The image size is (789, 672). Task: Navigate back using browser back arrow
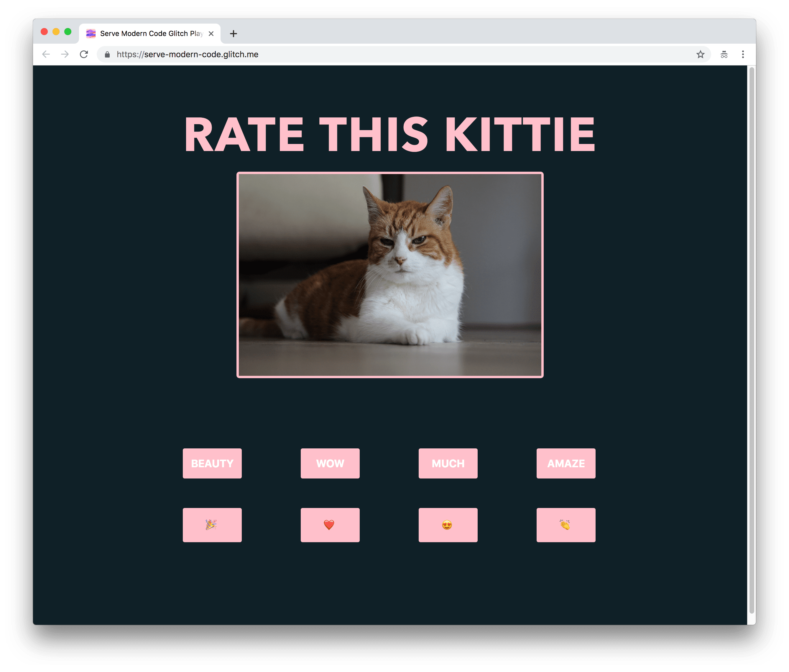point(45,55)
